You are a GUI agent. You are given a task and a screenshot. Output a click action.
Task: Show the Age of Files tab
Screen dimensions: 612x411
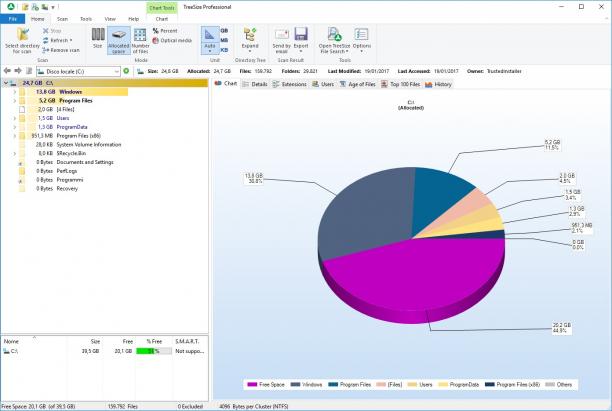click(358, 84)
